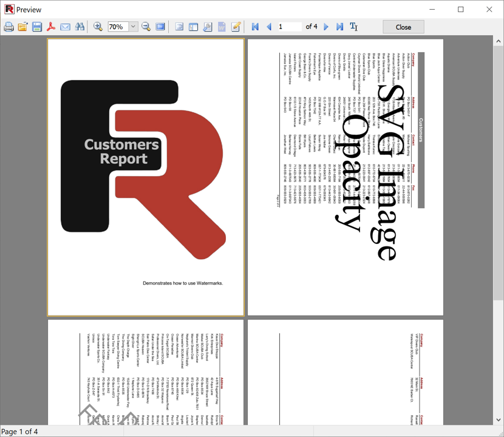Click the Print report icon
Screen dimensions: 504x437
(x=9, y=27)
